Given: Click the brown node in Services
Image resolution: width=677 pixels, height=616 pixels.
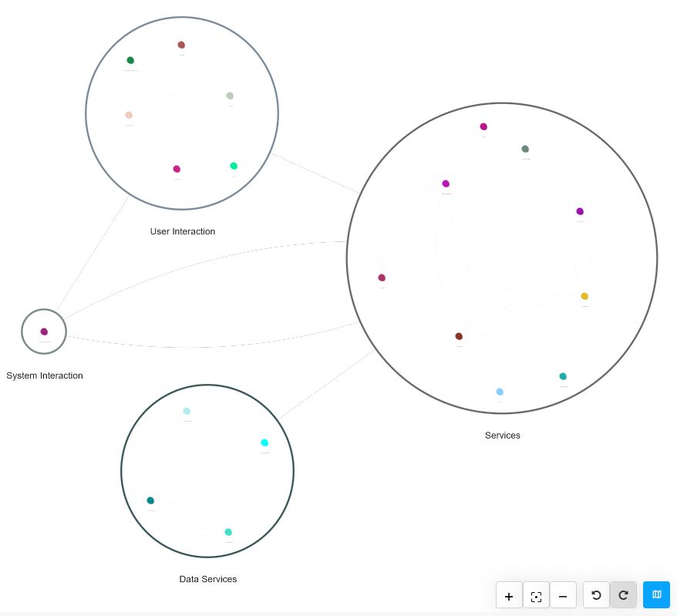Looking at the screenshot, I should tap(459, 336).
